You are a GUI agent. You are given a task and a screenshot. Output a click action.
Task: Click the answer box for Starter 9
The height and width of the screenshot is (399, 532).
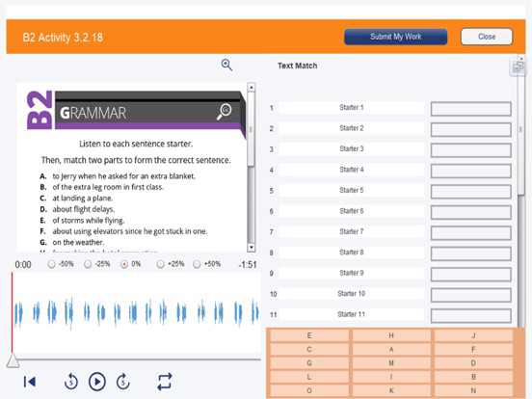[471, 275]
